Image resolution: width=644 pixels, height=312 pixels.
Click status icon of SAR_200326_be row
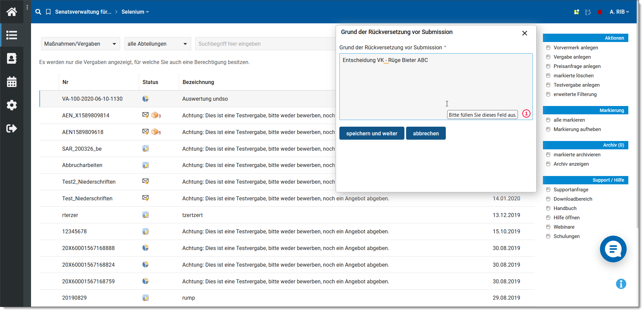[145, 149]
